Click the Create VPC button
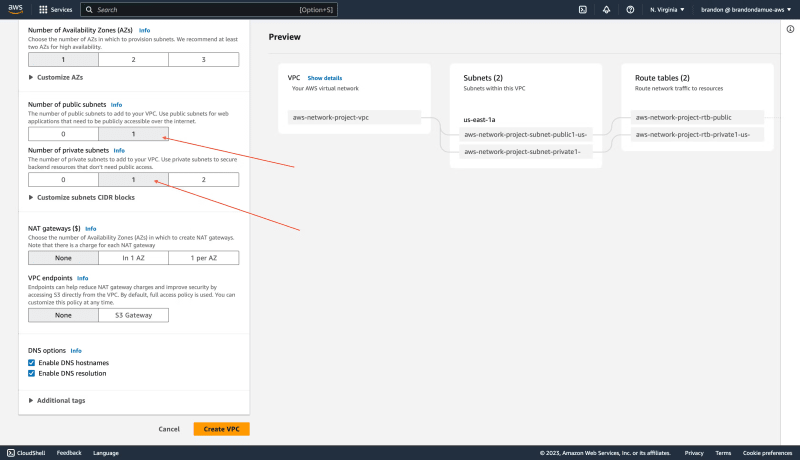Viewport: 800px width, 460px height. [221, 429]
